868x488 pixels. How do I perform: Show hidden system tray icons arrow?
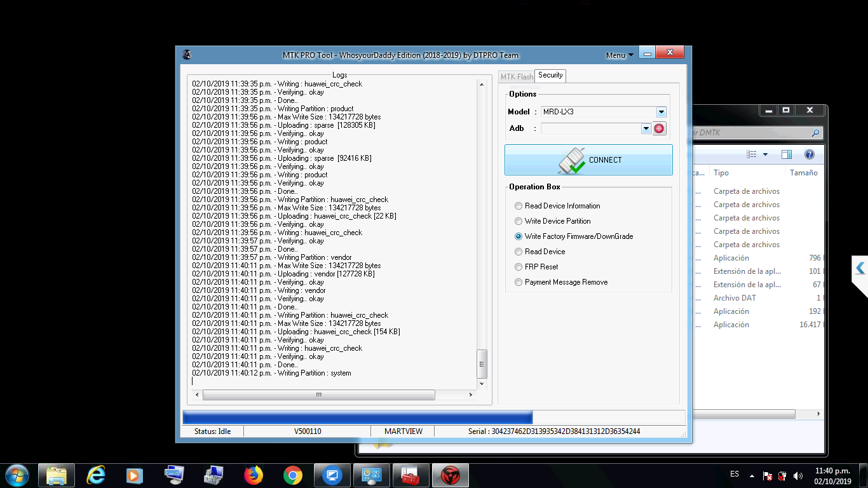(752, 476)
